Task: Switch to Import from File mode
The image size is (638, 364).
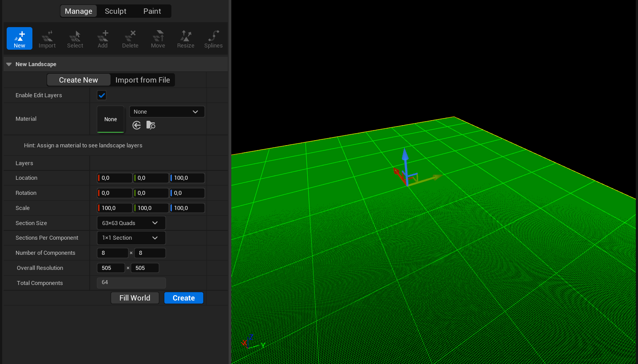Action: point(143,80)
